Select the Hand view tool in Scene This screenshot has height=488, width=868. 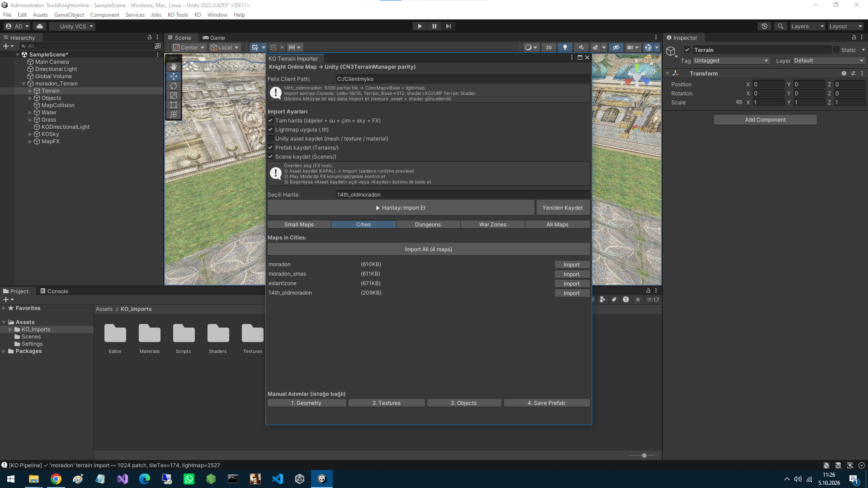[174, 67]
